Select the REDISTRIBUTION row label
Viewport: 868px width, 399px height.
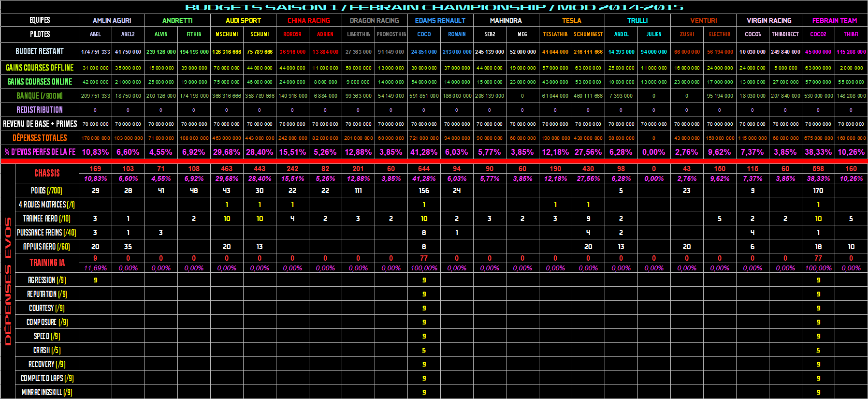[x=40, y=110]
